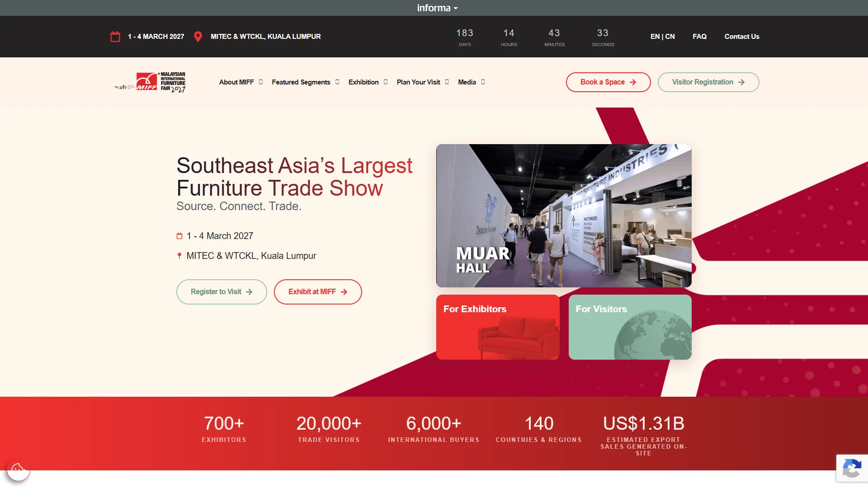The image size is (868, 488).
Task: Expand the Featured Segments submenu arrow
Action: point(337,82)
